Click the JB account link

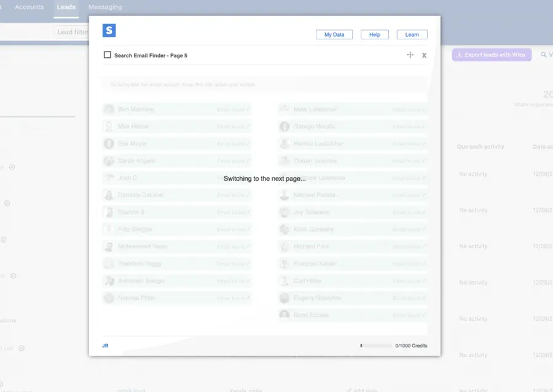105,346
